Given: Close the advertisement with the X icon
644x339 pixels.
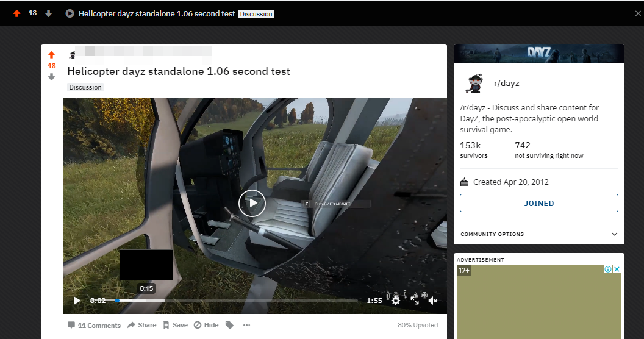Looking at the screenshot, I should (617, 269).
